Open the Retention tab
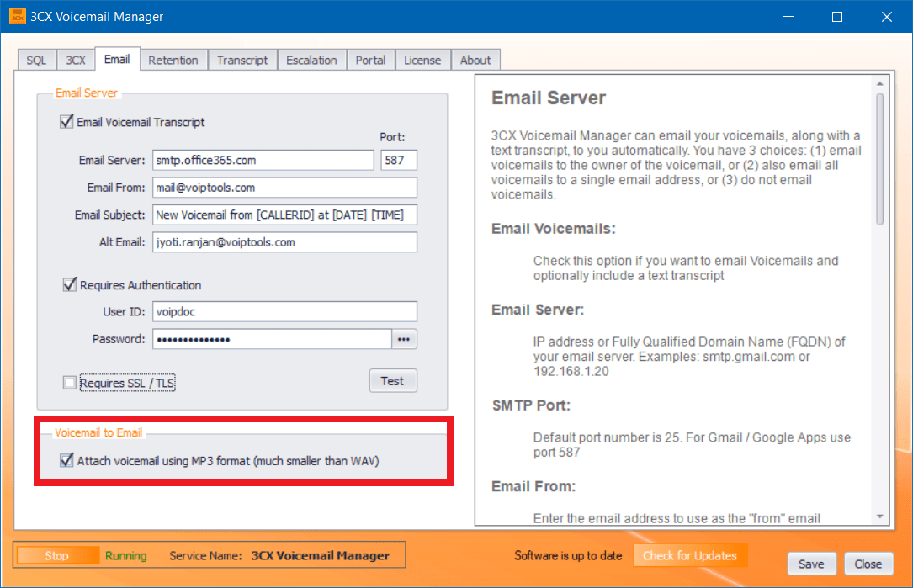Screen dimensions: 913x588 coord(173,60)
